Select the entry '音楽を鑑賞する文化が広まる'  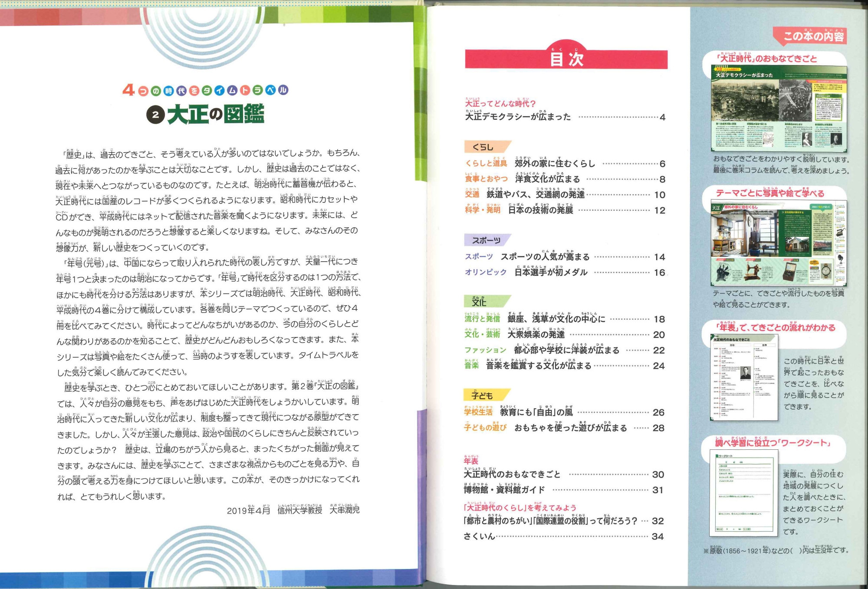tap(539, 365)
